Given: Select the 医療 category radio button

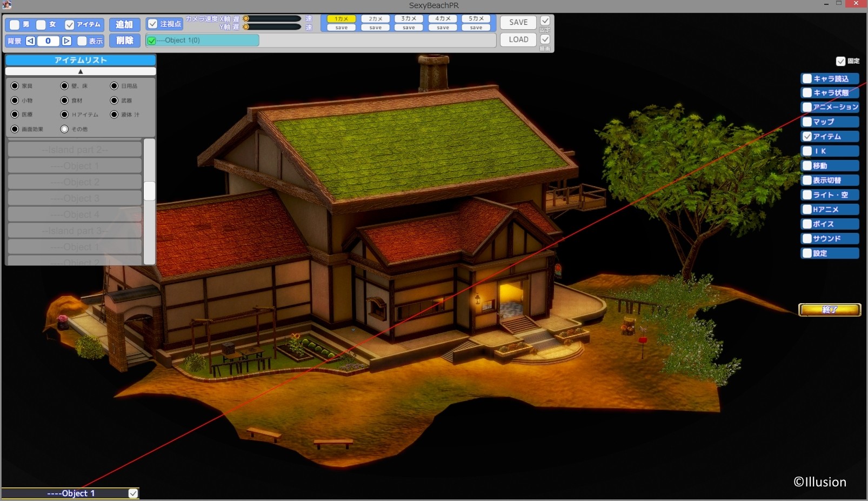Looking at the screenshot, I should [x=15, y=115].
